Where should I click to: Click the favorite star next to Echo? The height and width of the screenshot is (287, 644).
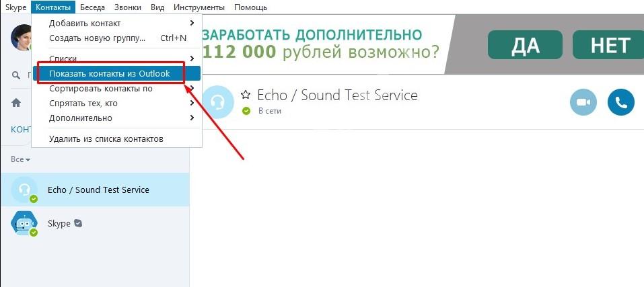coord(246,95)
